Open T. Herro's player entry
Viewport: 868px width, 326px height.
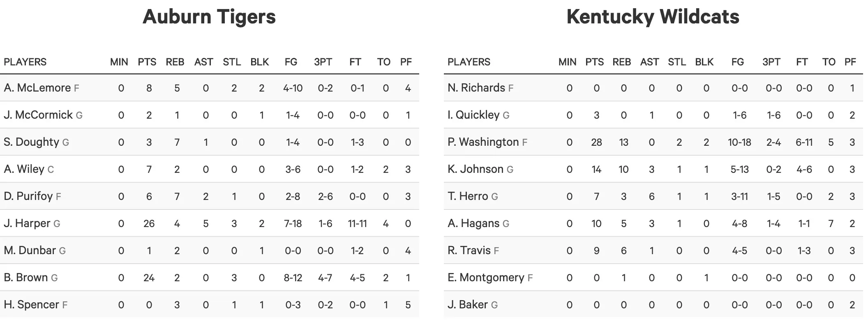click(468, 196)
